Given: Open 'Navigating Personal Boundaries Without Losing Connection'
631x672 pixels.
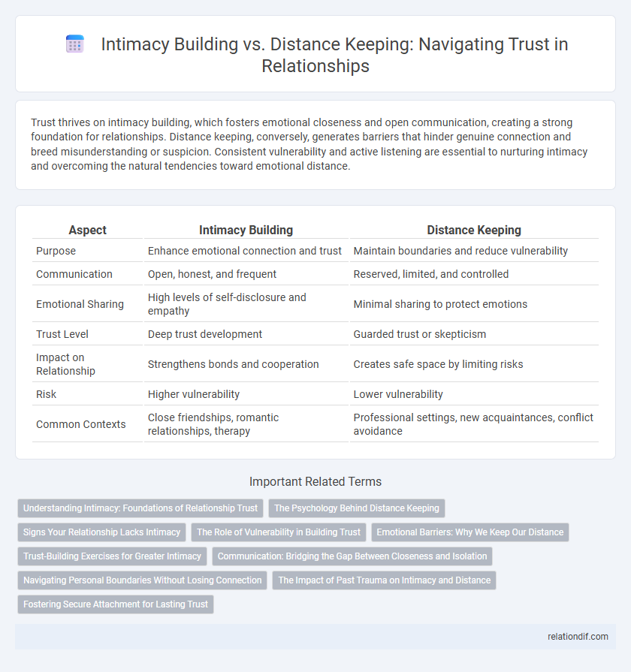Looking at the screenshot, I should (x=142, y=580).
